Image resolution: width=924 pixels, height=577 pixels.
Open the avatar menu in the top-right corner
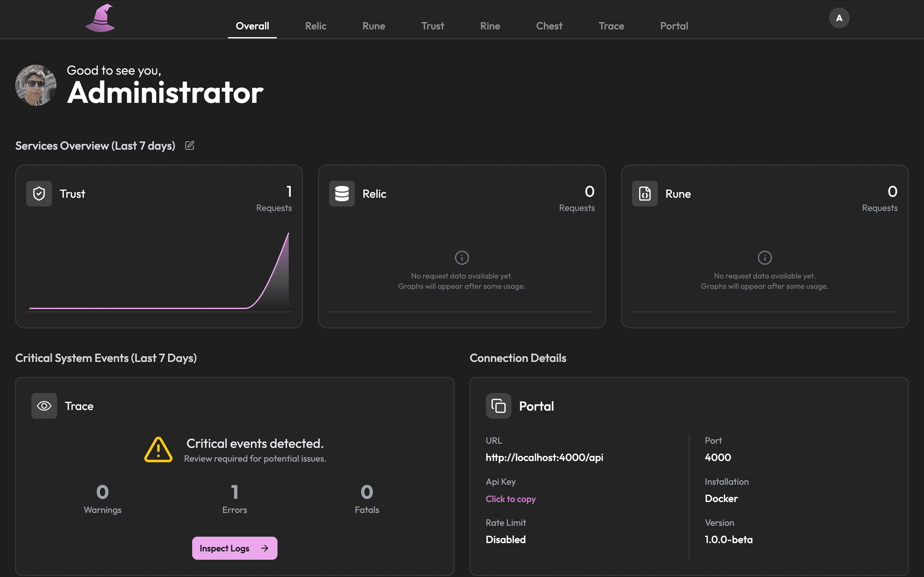point(839,18)
